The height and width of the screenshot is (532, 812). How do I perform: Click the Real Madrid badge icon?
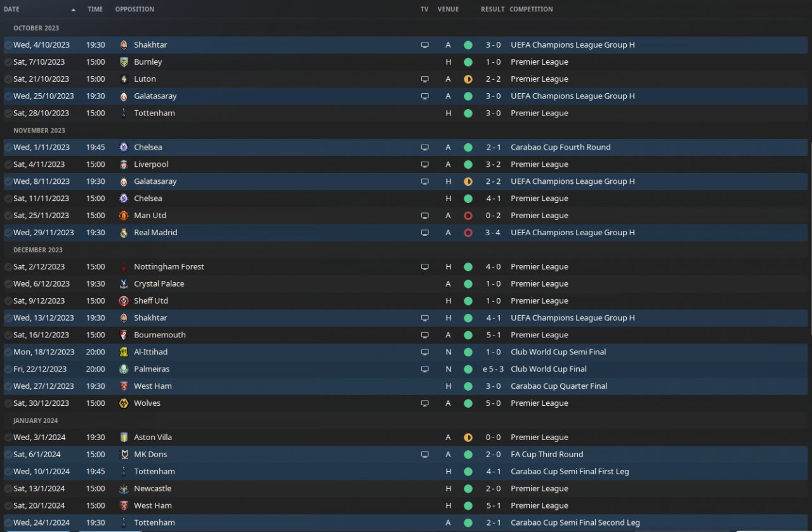124,233
